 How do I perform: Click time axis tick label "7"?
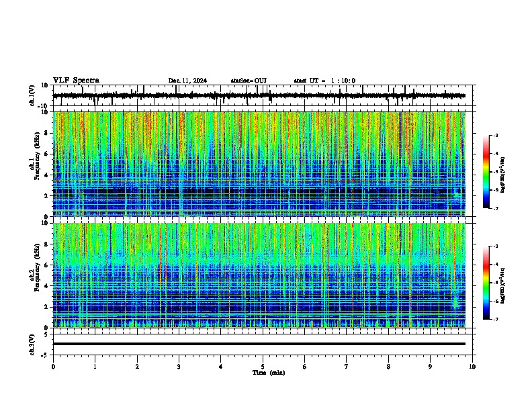(x=347, y=367)
